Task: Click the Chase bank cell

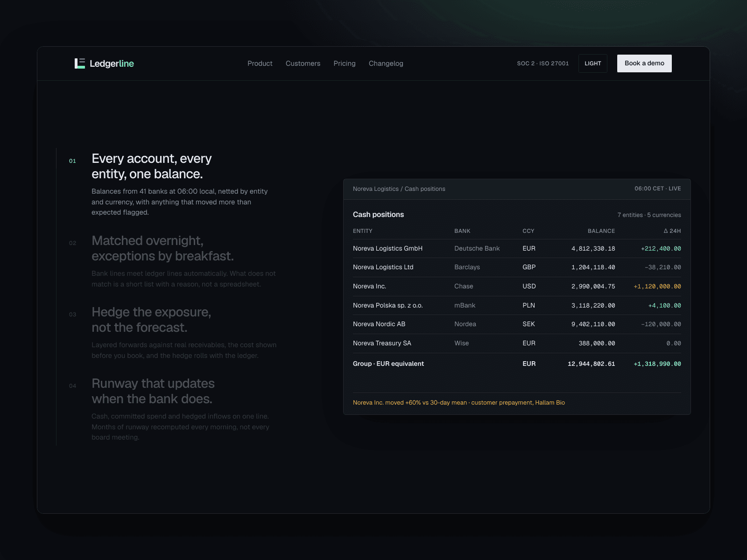Action: (x=464, y=287)
